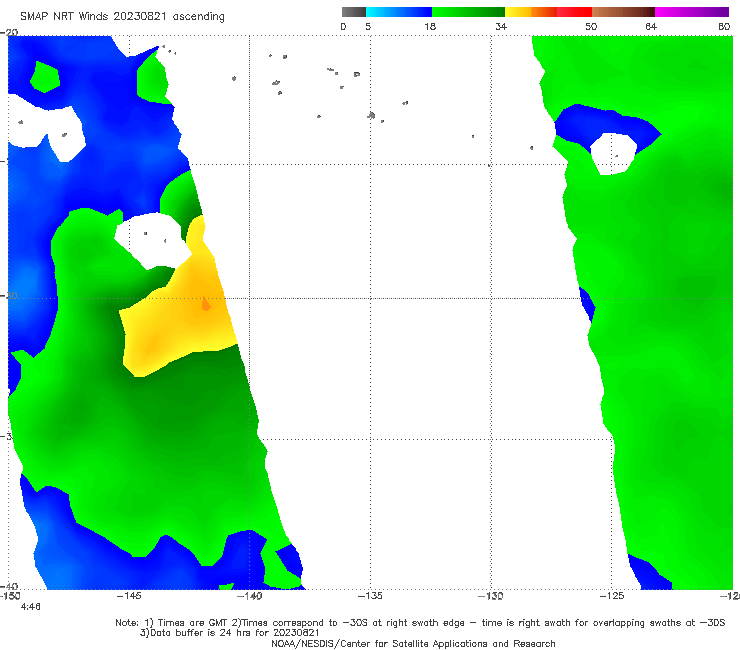Select the green segment of the colorbar
Viewport: 740px width, 650px height.
[468, 12]
